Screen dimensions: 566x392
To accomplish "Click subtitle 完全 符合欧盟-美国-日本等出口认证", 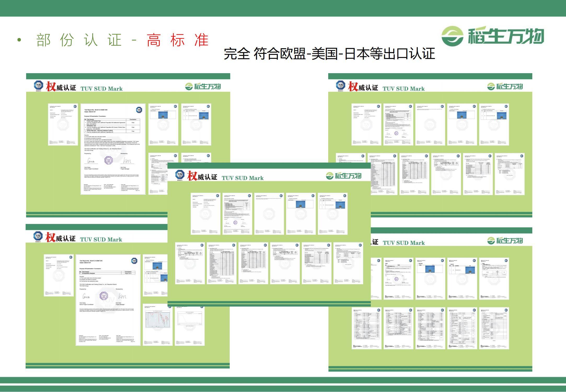I will pyautogui.click(x=329, y=54).
